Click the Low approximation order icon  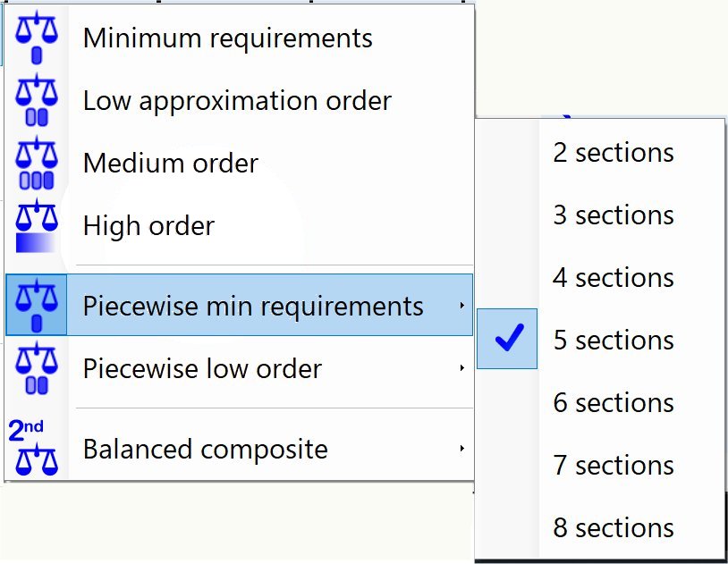click(x=37, y=101)
